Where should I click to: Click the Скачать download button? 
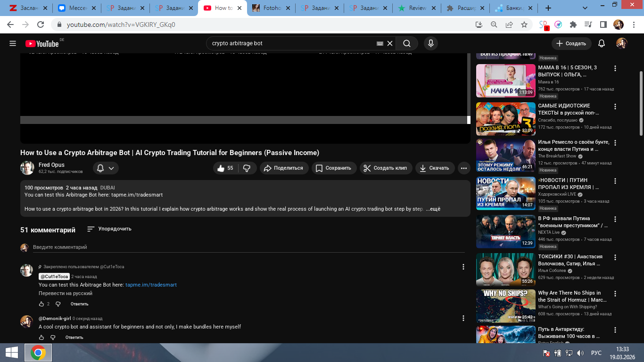pyautogui.click(x=435, y=168)
